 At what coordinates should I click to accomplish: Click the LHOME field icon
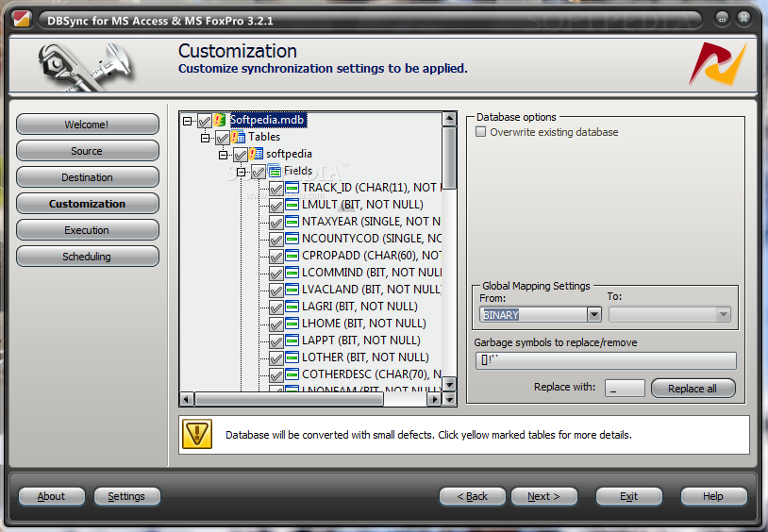click(292, 324)
